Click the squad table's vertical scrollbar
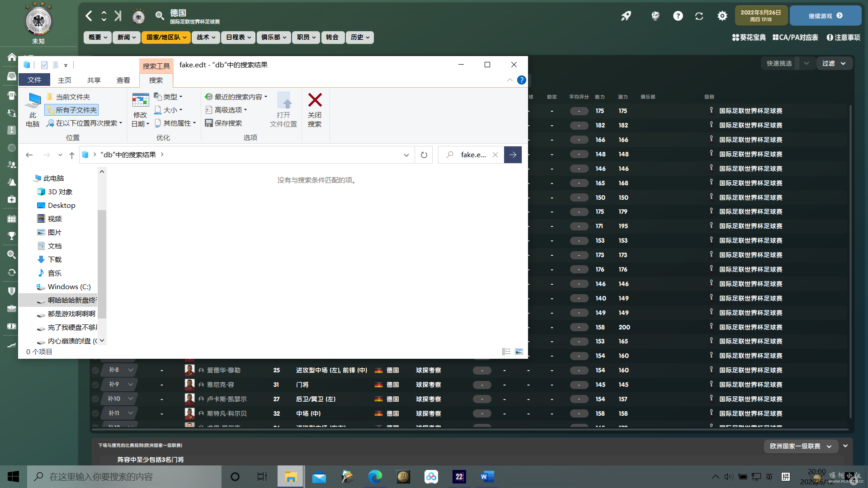The image size is (868, 488). (x=850, y=262)
